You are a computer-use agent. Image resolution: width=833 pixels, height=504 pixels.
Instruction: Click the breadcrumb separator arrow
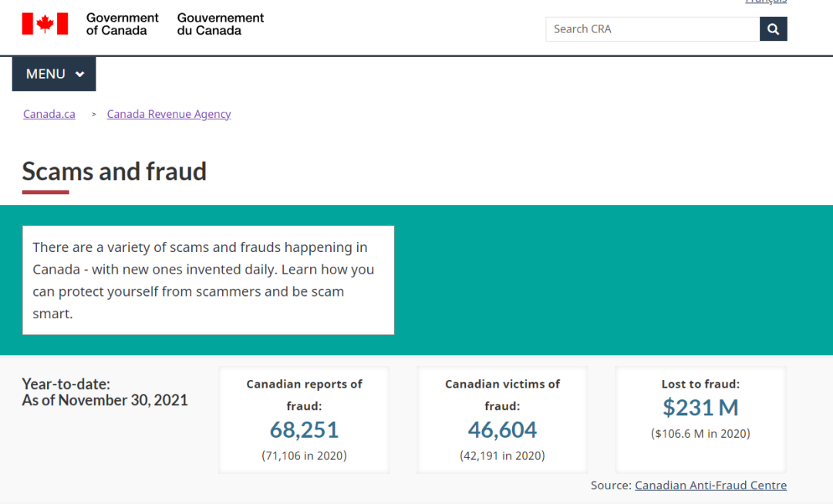[93, 114]
